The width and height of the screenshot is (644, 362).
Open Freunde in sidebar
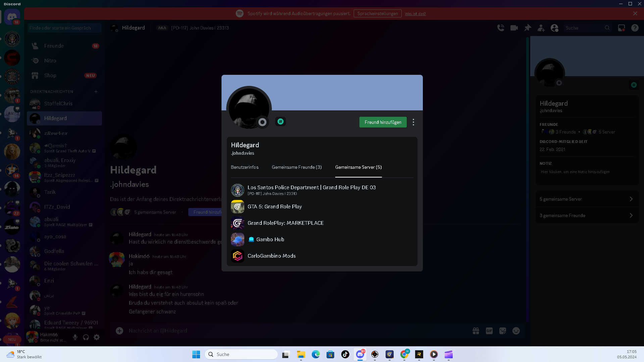[64, 46]
